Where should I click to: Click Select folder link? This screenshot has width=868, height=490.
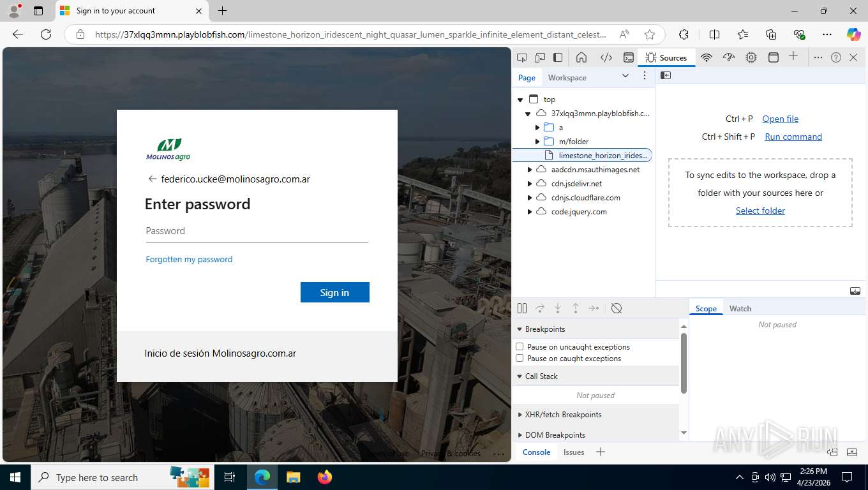pyautogui.click(x=760, y=211)
